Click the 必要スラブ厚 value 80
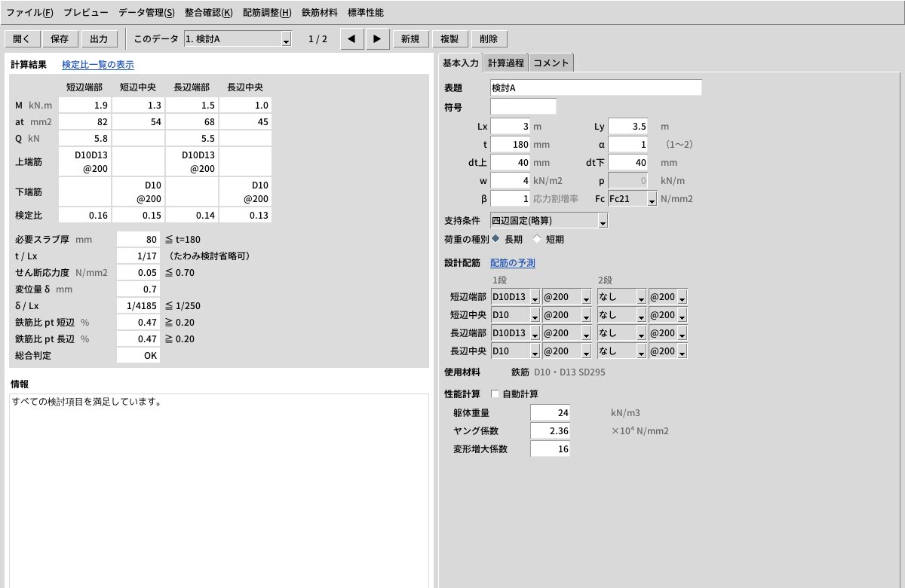The height and width of the screenshot is (588, 905). [x=138, y=240]
